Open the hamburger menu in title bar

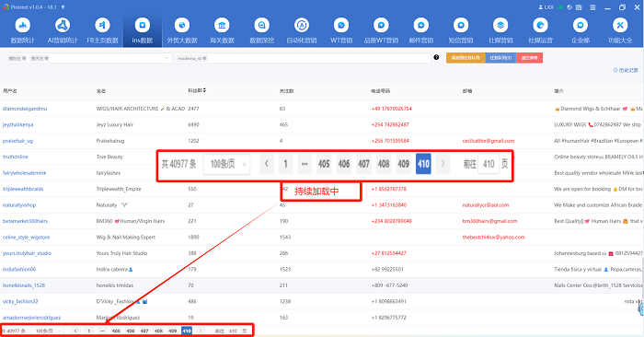point(592,7)
